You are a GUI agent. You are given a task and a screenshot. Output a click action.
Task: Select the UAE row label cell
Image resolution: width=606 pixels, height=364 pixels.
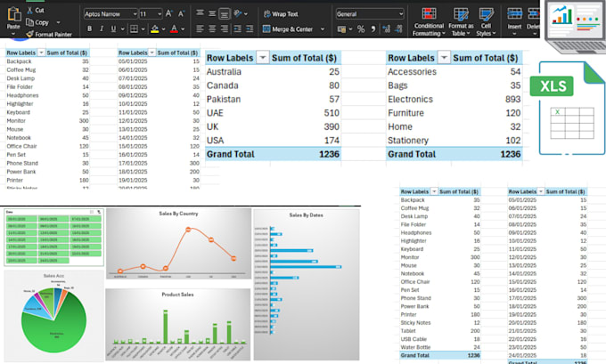point(215,113)
